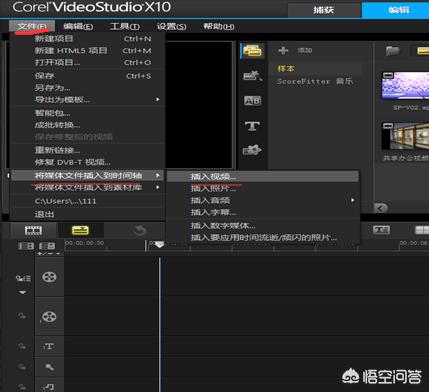
Task: Toggle the overlay track button
Action: (x=49, y=317)
